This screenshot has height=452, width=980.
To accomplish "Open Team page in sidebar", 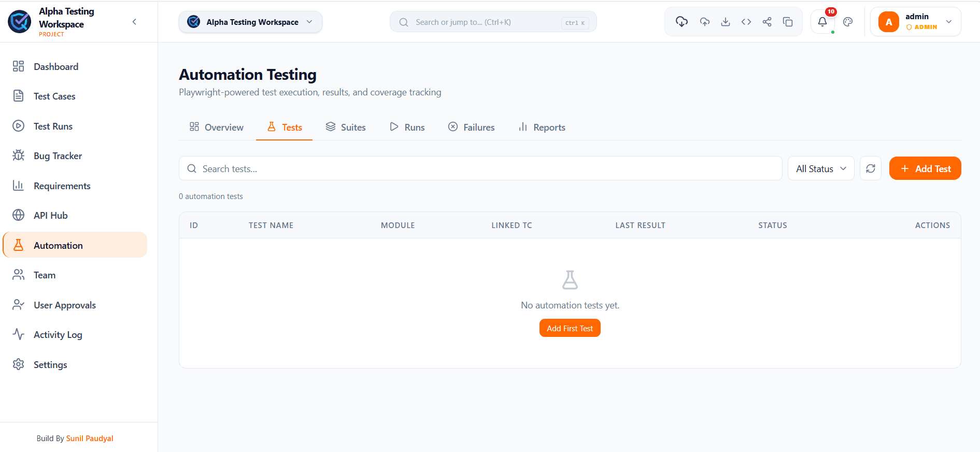I will [x=75, y=275].
